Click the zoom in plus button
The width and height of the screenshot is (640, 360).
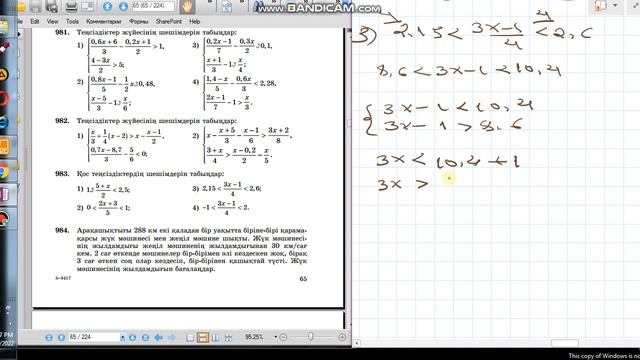(x=342, y=337)
